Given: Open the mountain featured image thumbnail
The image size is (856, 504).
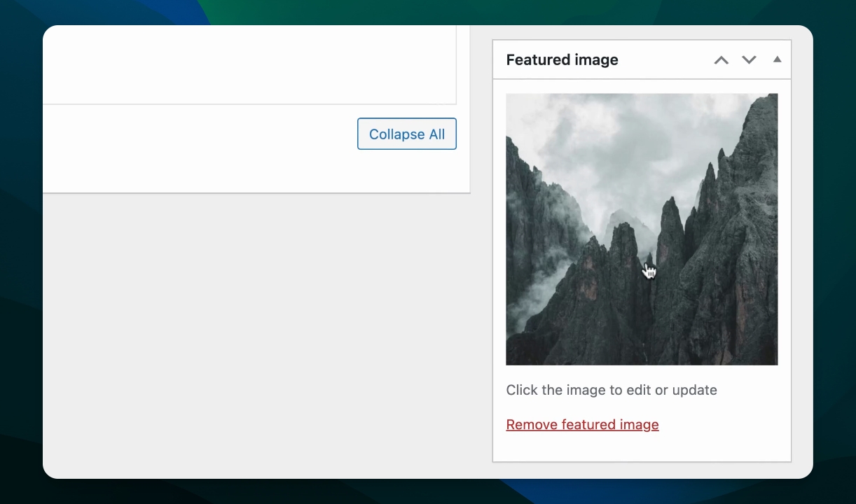Looking at the screenshot, I should point(642,229).
